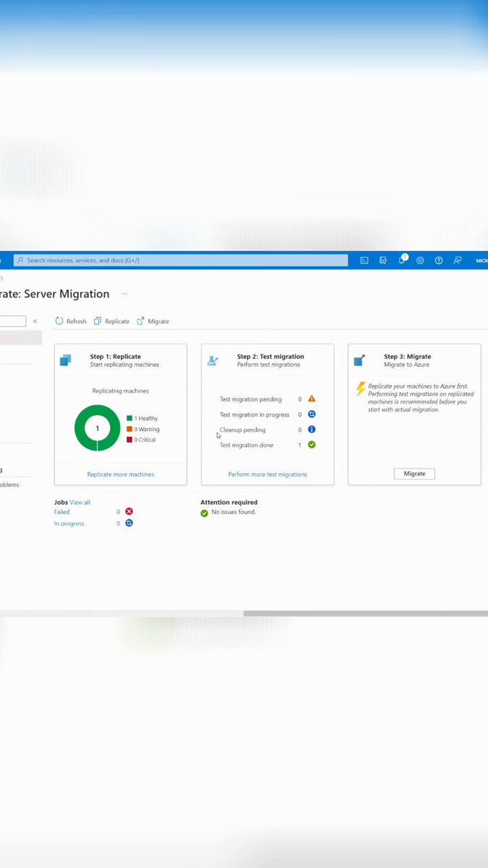Click the green No issues found check icon

click(205, 513)
